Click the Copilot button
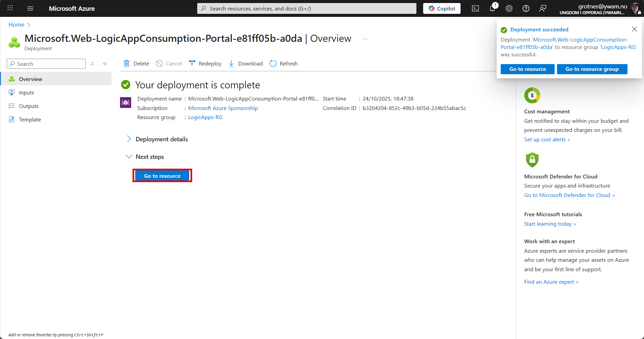This screenshot has width=644, height=339. pos(442,8)
